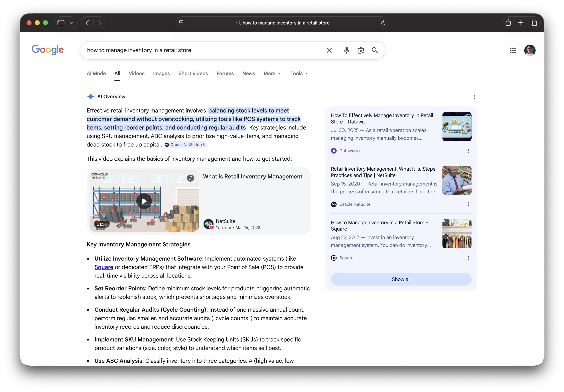Toggle the Safari sidebar

coord(61,23)
